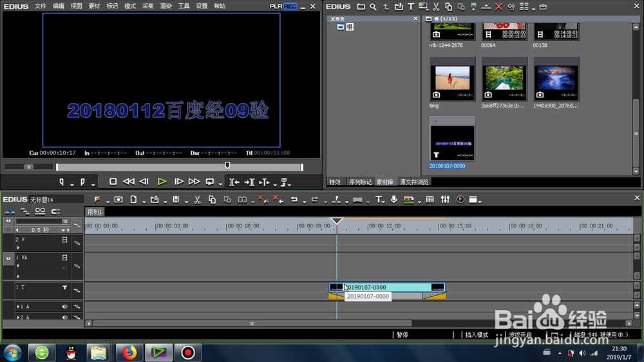The height and width of the screenshot is (362, 644).
Task: Open the Vectorscope icon
Action: click(x=460, y=199)
